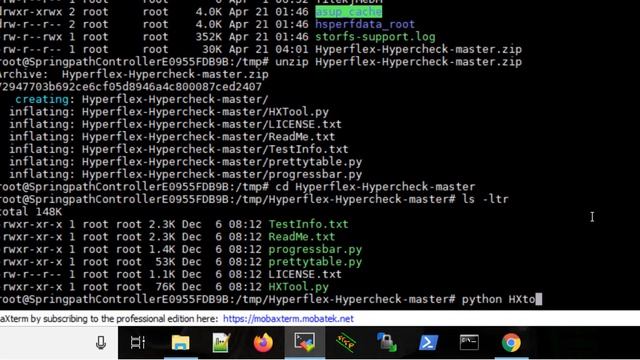
Task: Click Hyperflex-Hypercheck-master.zip in the ls listing row
Action: tap(418, 49)
